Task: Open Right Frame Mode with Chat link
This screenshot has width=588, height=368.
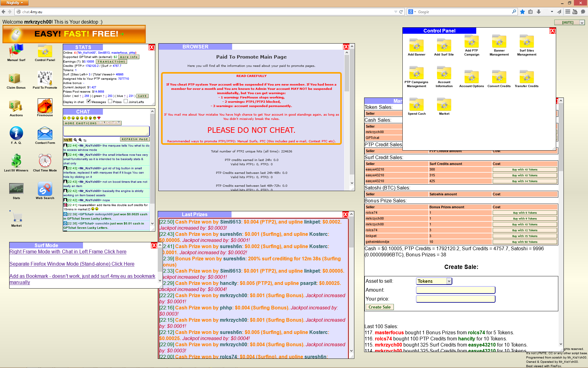Action: coord(68,251)
